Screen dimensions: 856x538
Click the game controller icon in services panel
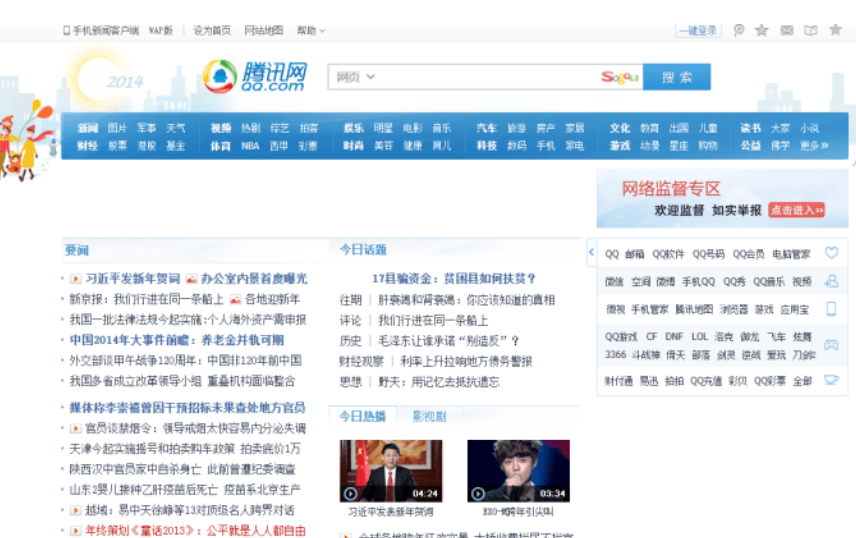(x=831, y=346)
